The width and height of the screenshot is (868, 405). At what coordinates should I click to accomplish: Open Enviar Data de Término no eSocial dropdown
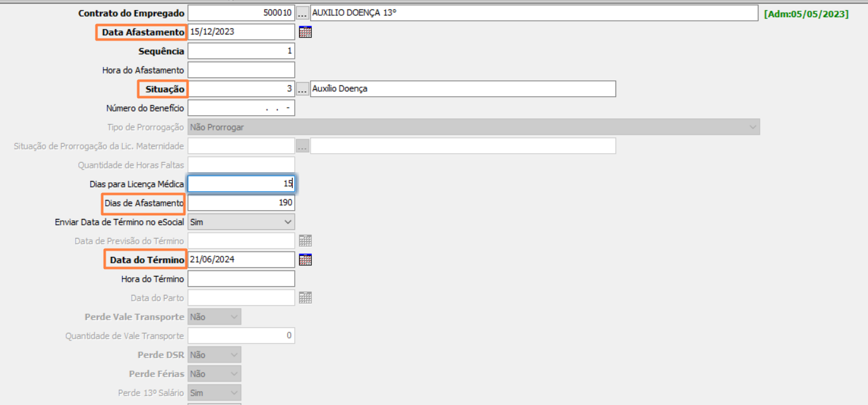point(288,222)
